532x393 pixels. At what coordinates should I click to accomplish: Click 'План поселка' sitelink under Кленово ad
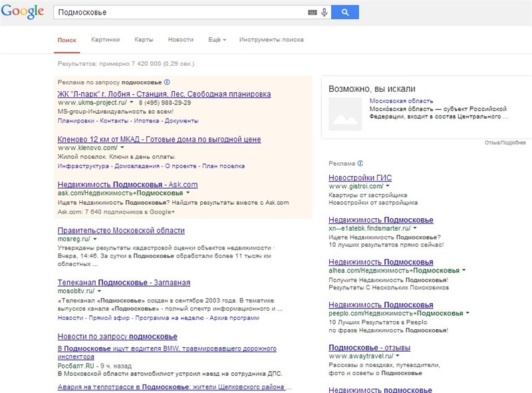coord(223,166)
